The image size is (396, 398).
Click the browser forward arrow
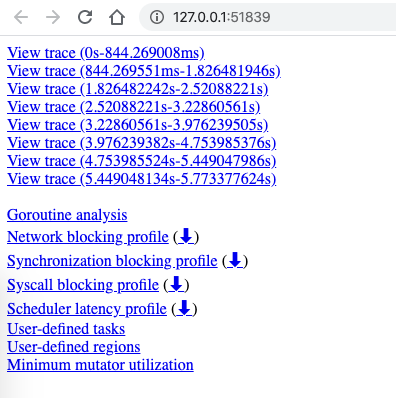[x=53, y=17]
